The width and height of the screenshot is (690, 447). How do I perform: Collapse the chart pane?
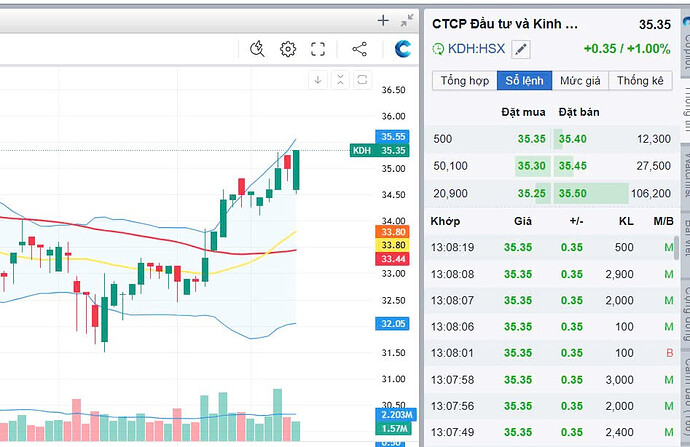pos(339,80)
